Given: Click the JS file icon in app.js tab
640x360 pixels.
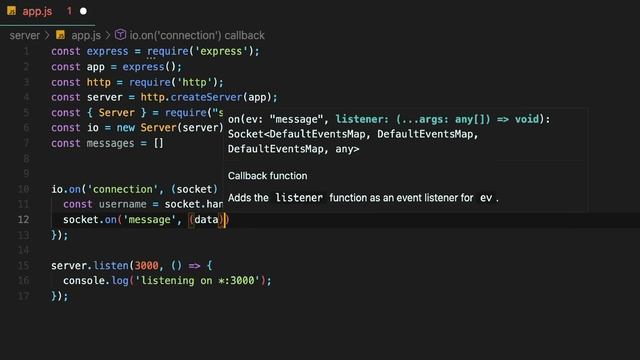Looking at the screenshot, I should click(x=11, y=11).
